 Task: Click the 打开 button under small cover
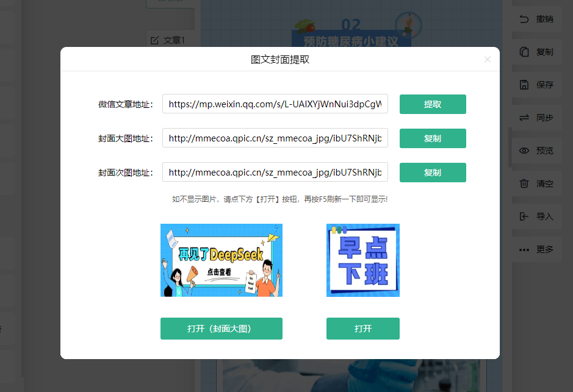(x=362, y=329)
